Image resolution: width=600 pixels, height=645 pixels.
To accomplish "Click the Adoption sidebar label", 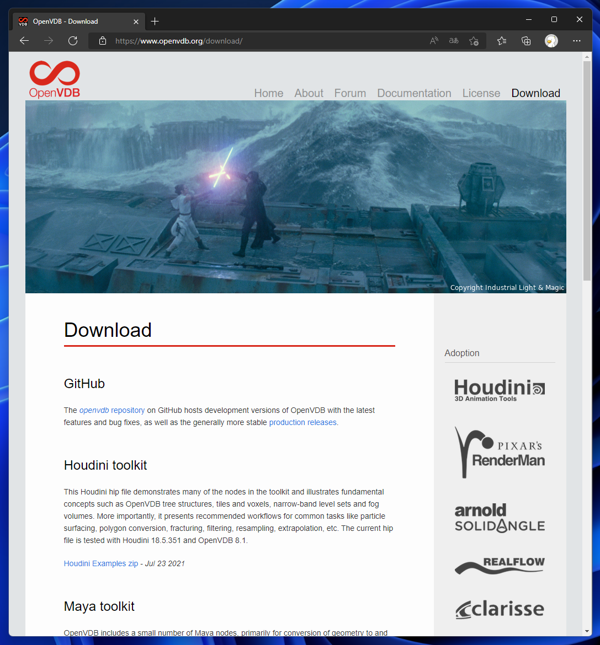I will (462, 353).
